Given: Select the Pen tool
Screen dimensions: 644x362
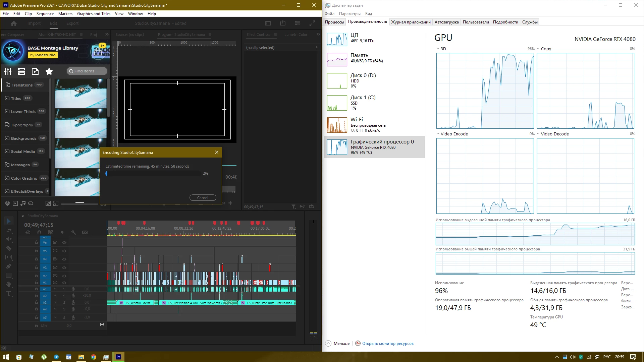Looking at the screenshot, I should pos(9,266).
